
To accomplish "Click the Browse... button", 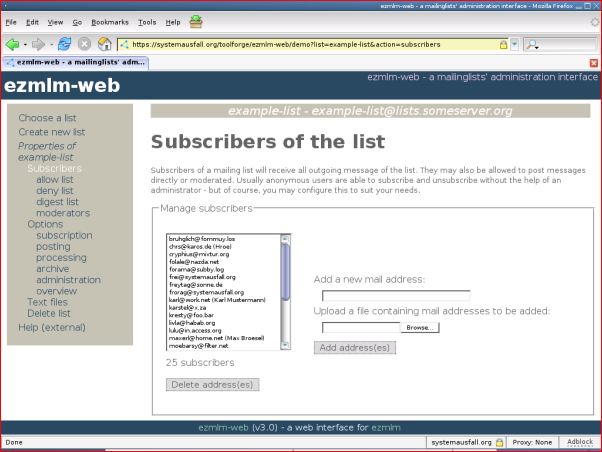I will pyautogui.click(x=420, y=328).
